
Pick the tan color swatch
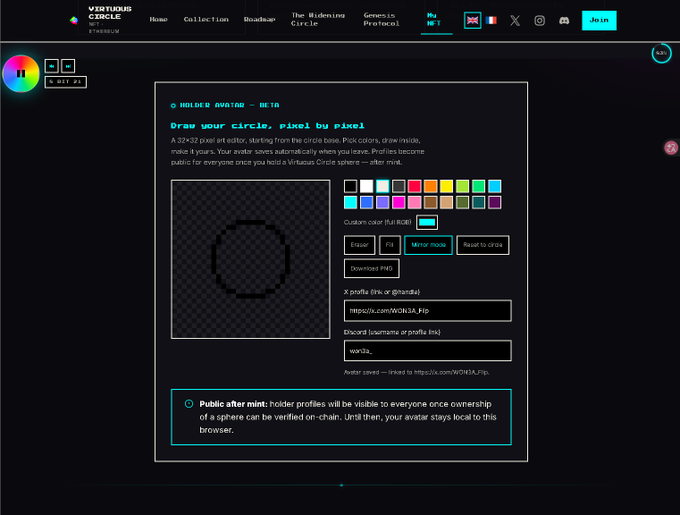446,202
